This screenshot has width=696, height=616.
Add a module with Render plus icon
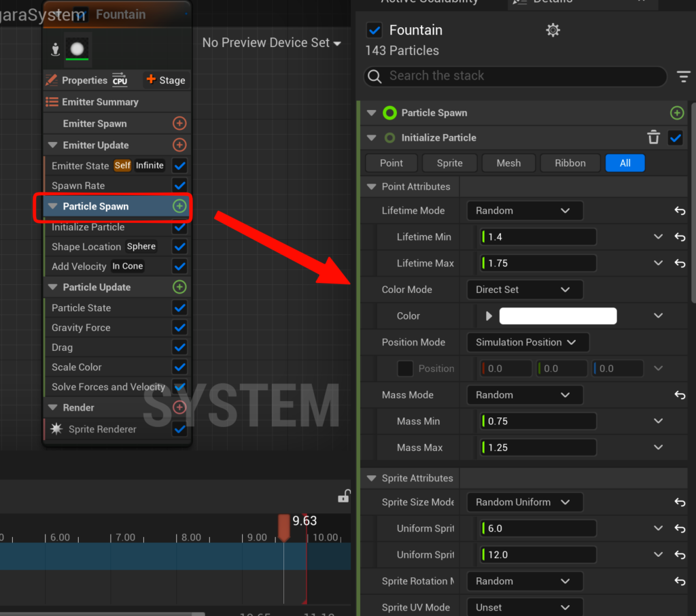179,407
